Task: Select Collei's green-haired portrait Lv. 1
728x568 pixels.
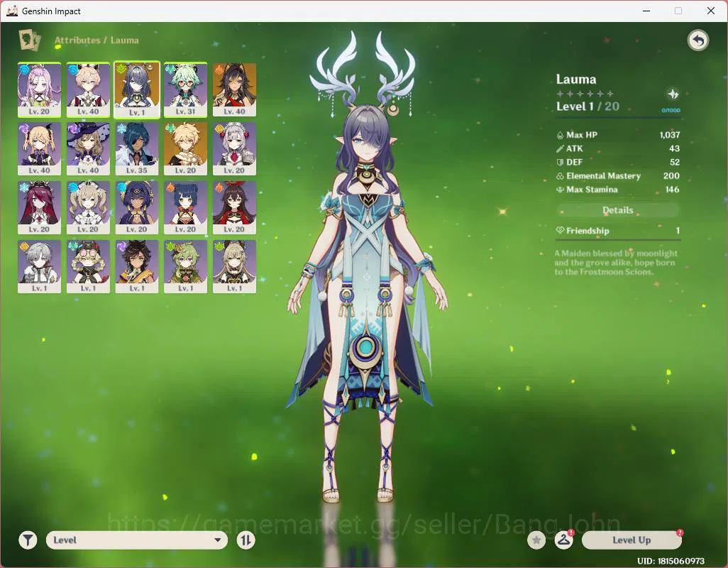Action: pyautogui.click(x=186, y=266)
